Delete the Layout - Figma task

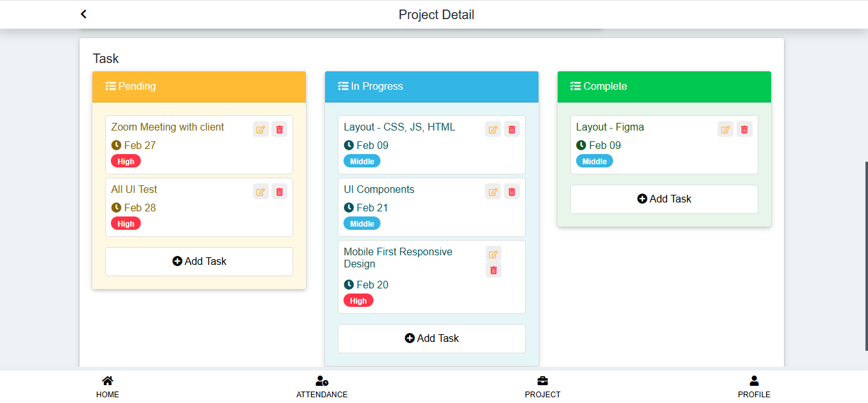[744, 129]
